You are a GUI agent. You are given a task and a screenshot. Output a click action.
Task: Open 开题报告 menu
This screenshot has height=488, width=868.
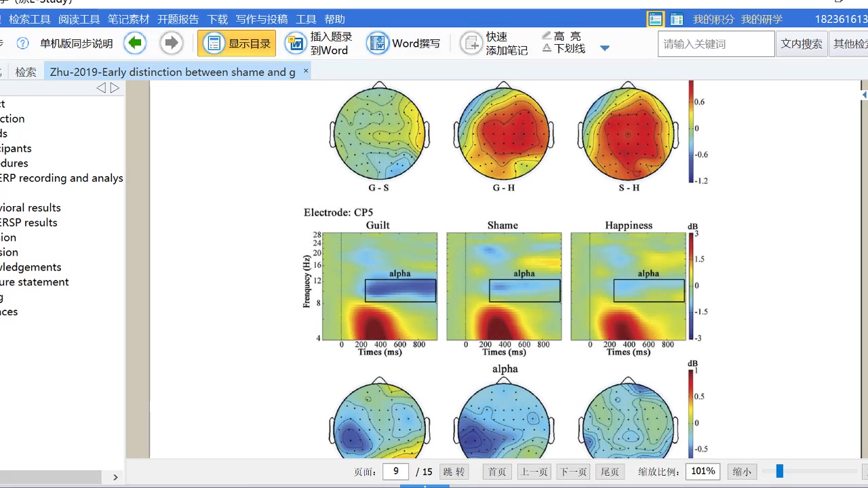tap(178, 19)
